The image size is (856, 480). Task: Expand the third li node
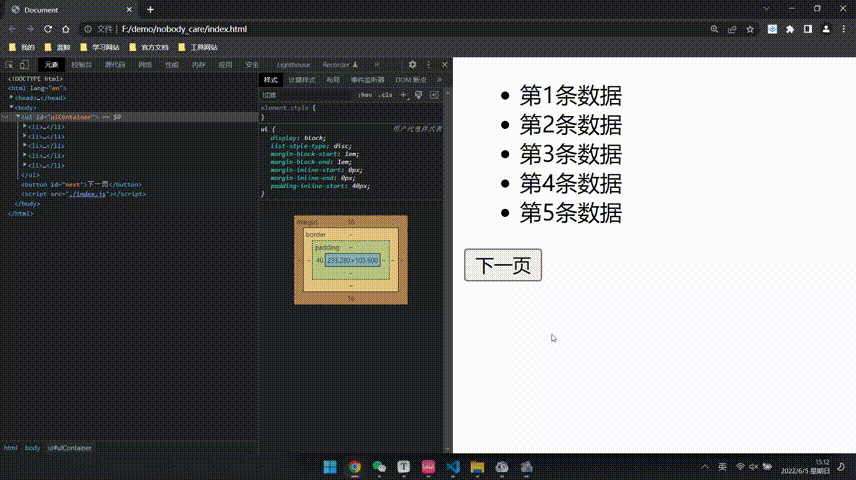25,146
